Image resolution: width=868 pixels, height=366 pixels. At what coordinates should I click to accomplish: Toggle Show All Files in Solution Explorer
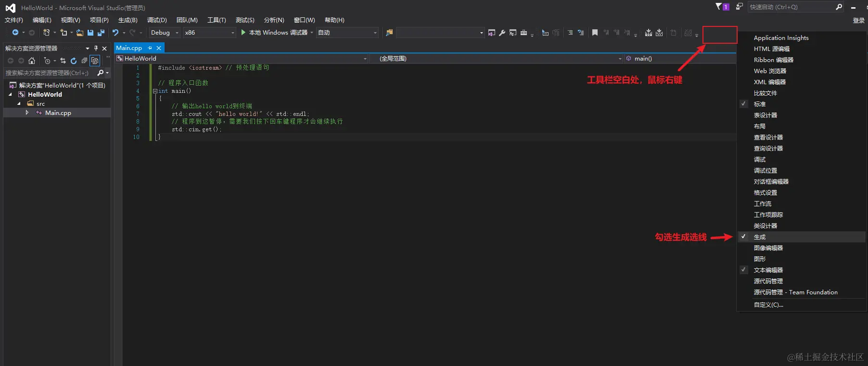(x=95, y=61)
